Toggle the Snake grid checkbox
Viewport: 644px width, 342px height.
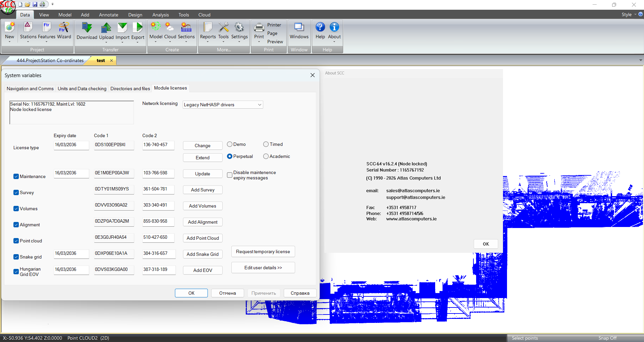tap(16, 257)
